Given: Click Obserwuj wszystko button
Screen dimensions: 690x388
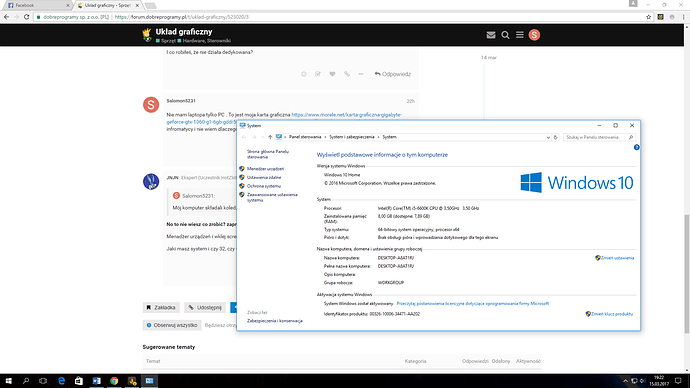Looking at the screenshot, I should click(x=172, y=325).
